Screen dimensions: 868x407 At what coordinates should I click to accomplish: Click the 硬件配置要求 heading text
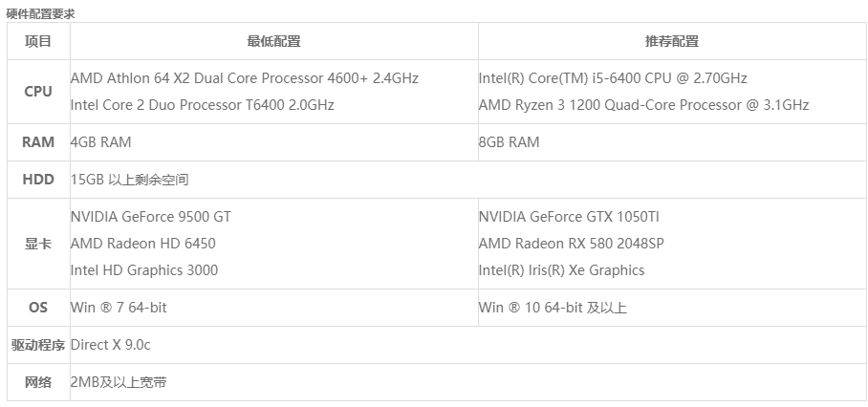(40, 12)
